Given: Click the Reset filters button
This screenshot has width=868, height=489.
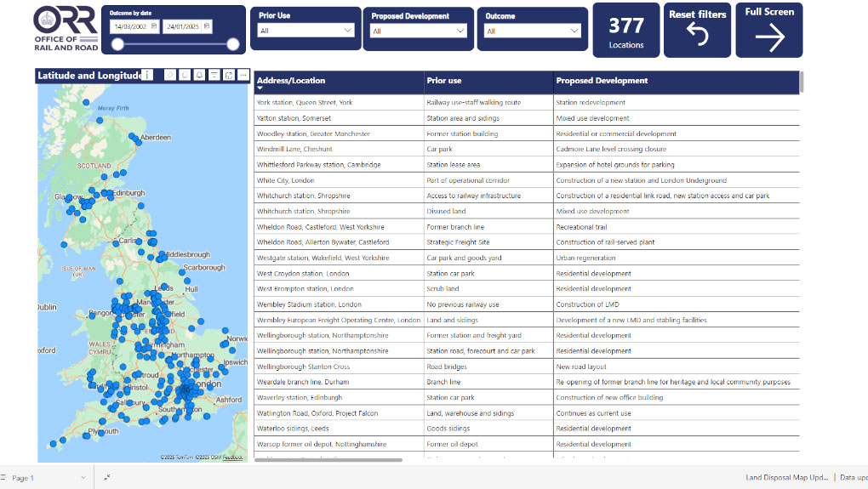Looking at the screenshot, I should tap(697, 30).
